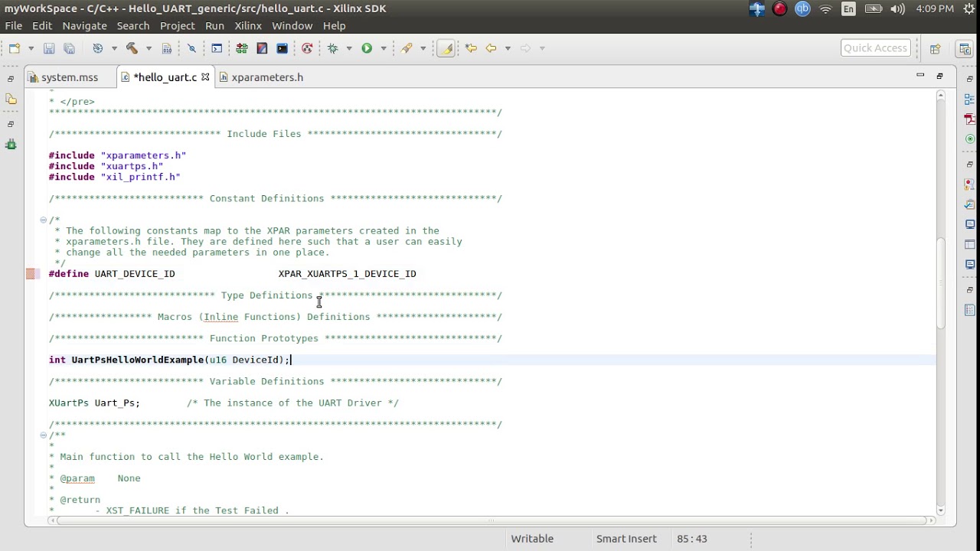The image size is (980, 551).
Task: Open the Xilinx menu
Action: click(x=248, y=25)
